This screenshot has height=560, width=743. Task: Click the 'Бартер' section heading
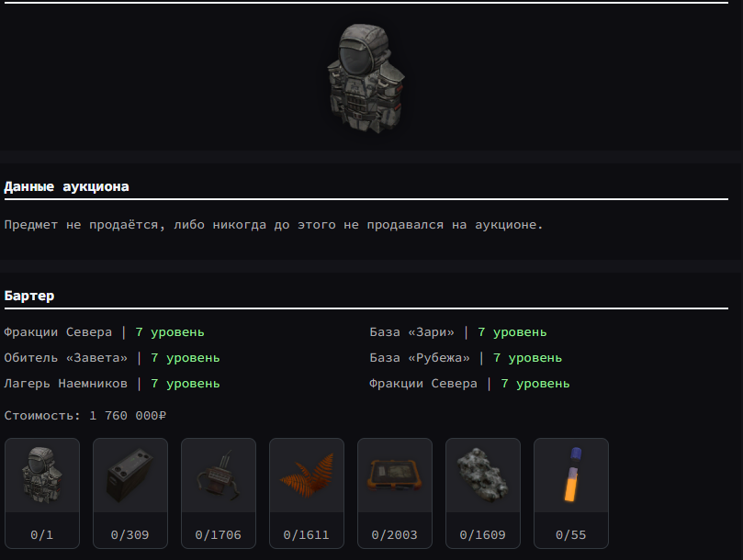point(29,297)
